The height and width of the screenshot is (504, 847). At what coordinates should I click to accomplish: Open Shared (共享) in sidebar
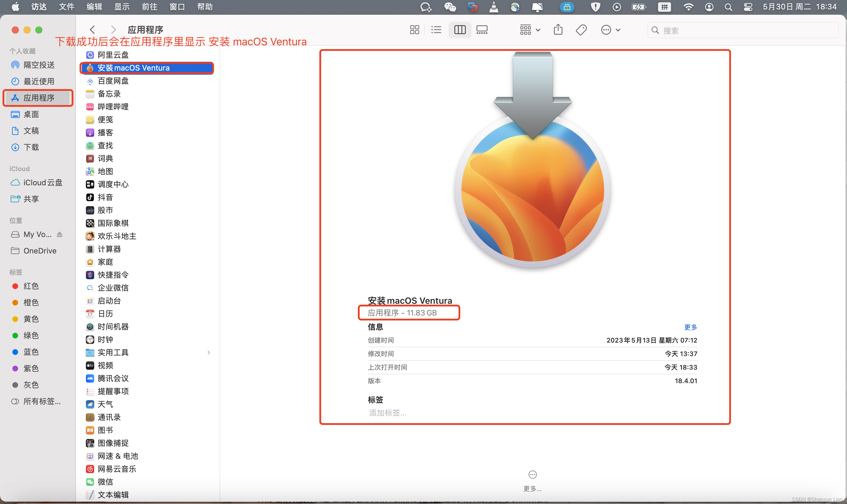(x=37, y=199)
